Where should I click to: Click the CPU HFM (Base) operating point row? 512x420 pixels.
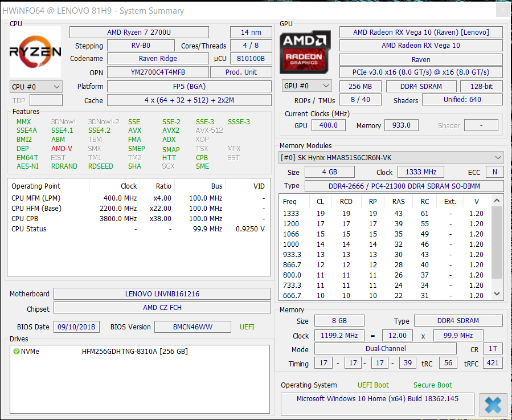coord(139,209)
